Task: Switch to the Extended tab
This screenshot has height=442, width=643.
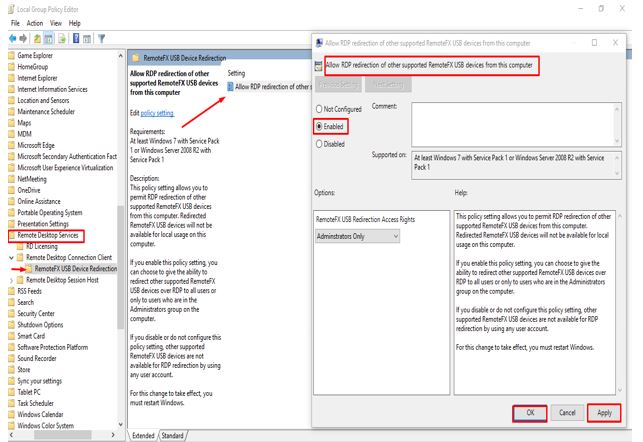Action: click(143, 435)
